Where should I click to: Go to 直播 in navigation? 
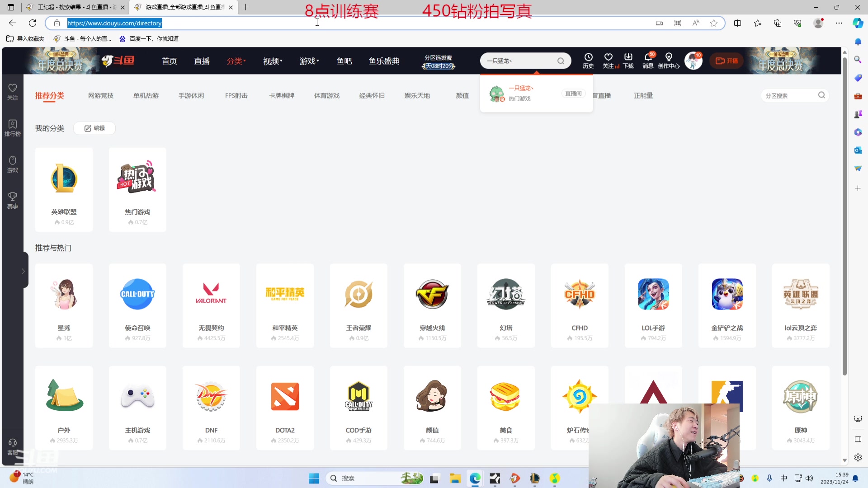pyautogui.click(x=202, y=61)
